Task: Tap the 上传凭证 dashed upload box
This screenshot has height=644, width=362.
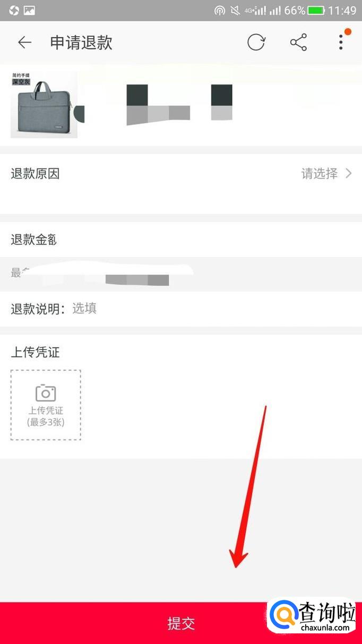Action: coord(46,405)
